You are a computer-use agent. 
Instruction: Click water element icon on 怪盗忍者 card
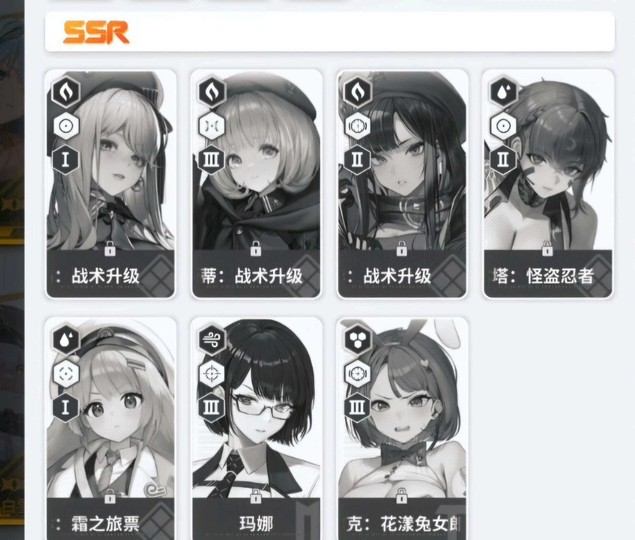[x=503, y=92]
